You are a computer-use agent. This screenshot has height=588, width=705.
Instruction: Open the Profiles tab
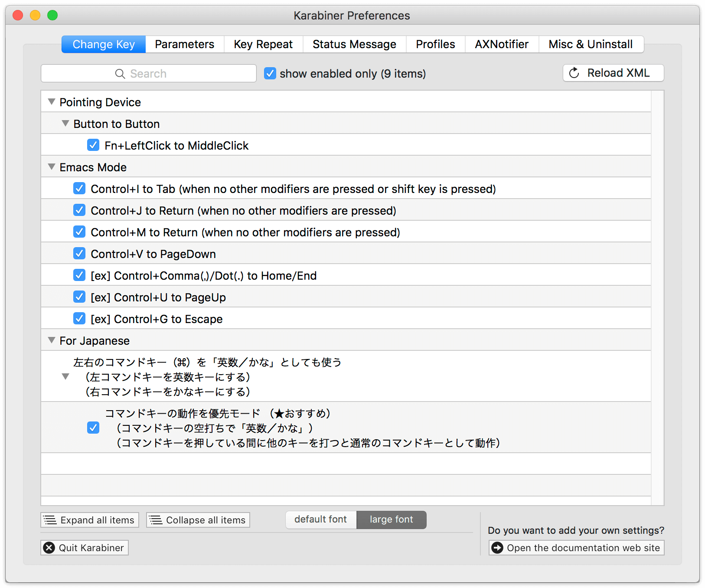435,44
